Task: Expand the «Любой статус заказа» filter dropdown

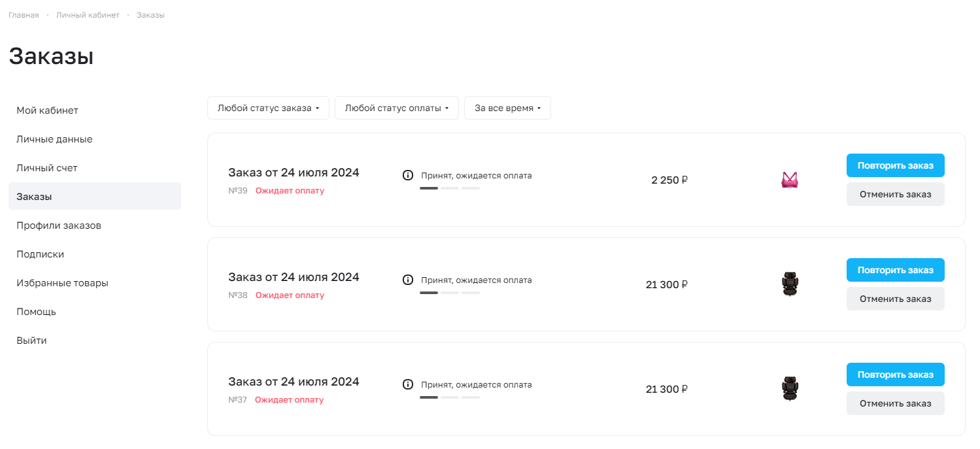Action: [x=269, y=108]
